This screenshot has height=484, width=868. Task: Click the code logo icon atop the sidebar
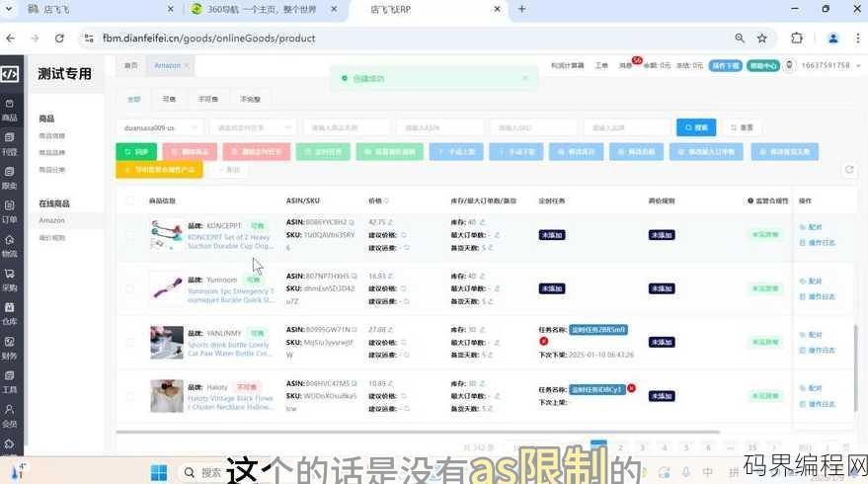[10, 74]
